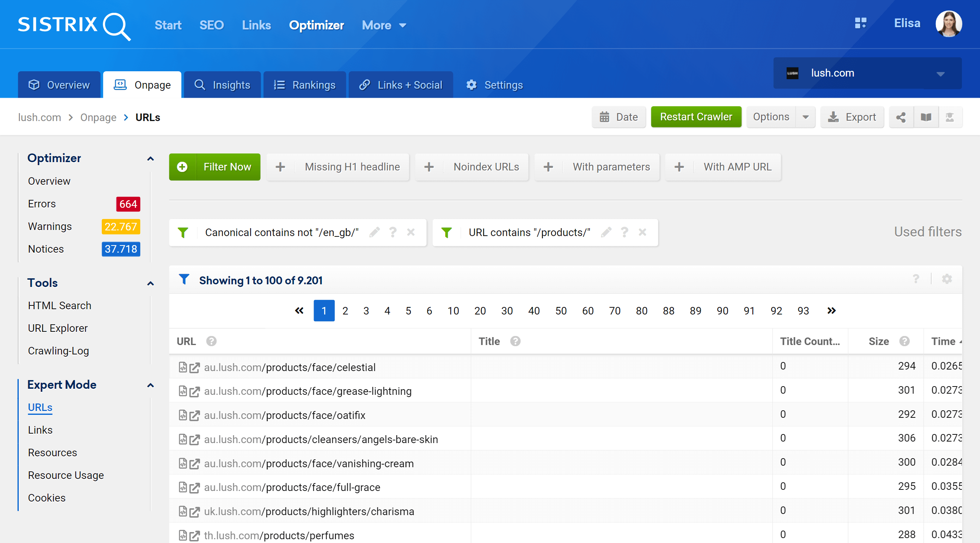The width and height of the screenshot is (980, 543).
Task: Click the Title column help icon
Action: [x=516, y=341]
